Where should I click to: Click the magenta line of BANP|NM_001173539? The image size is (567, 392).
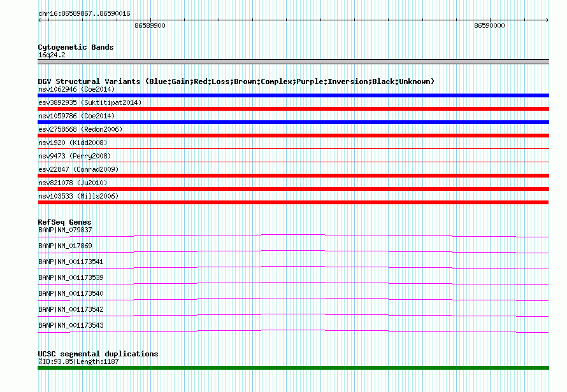pos(293,284)
